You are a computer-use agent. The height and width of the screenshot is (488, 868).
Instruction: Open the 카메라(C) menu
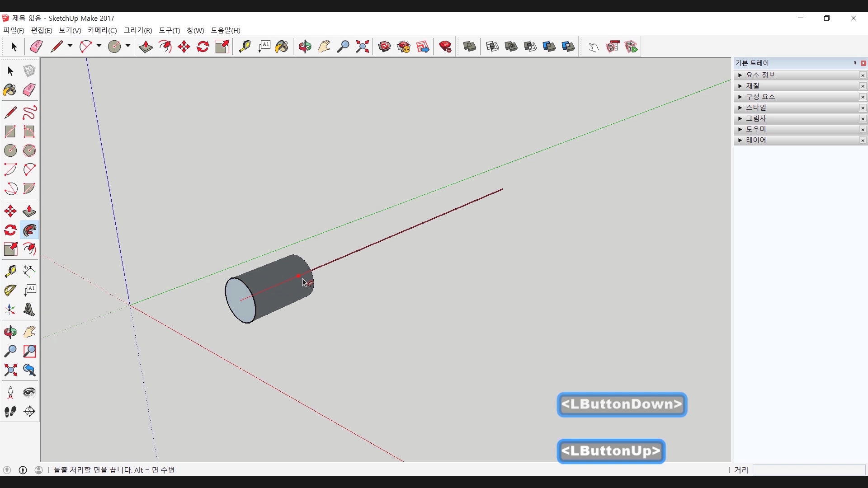(102, 30)
